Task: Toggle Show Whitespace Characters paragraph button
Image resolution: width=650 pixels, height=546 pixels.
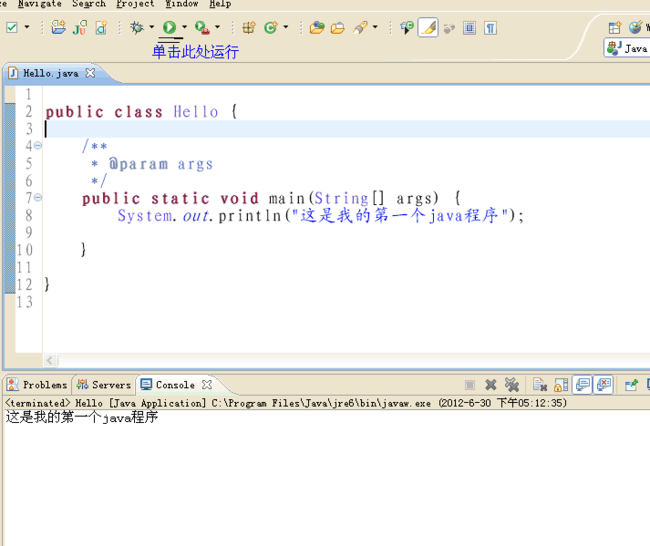Action: tap(490, 28)
